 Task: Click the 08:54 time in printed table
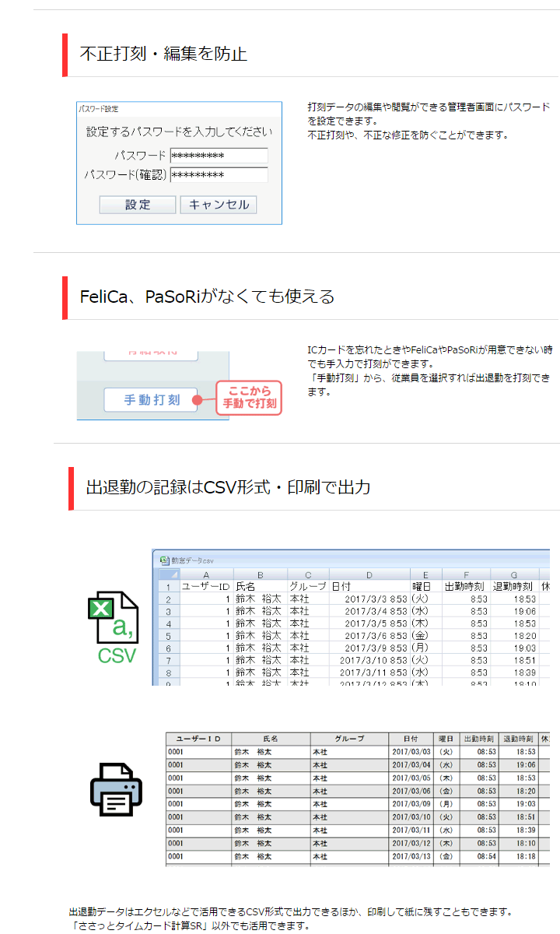point(487,856)
